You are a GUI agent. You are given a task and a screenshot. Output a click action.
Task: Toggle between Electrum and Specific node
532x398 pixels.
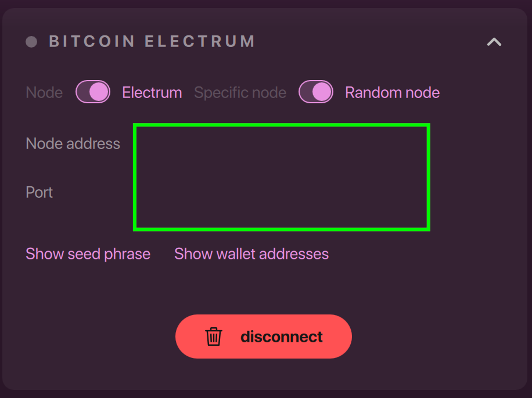93,92
